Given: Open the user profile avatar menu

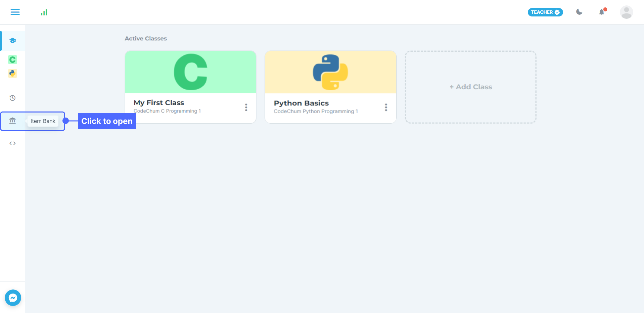Looking at the screenshot, I should [x=626, y=12].
